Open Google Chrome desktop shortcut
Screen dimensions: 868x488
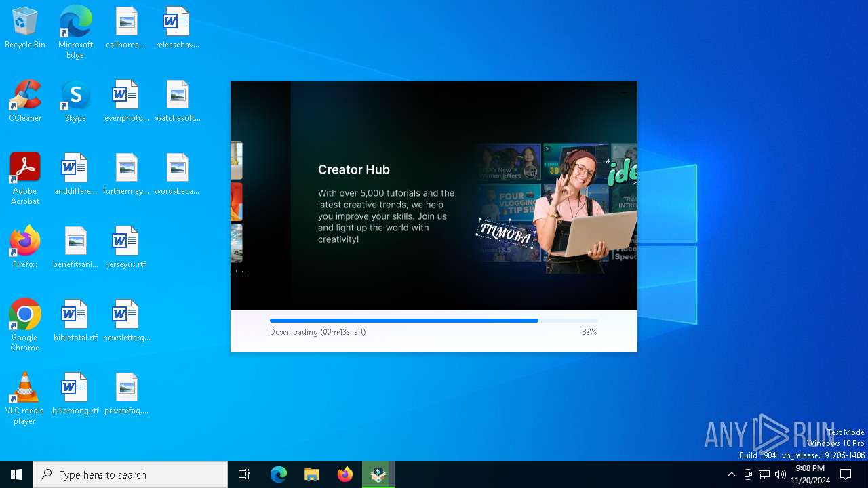point(25,325)
